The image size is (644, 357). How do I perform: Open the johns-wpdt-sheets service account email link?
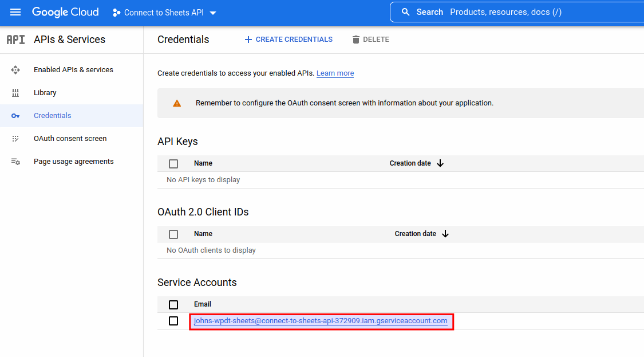coord(321,321)
